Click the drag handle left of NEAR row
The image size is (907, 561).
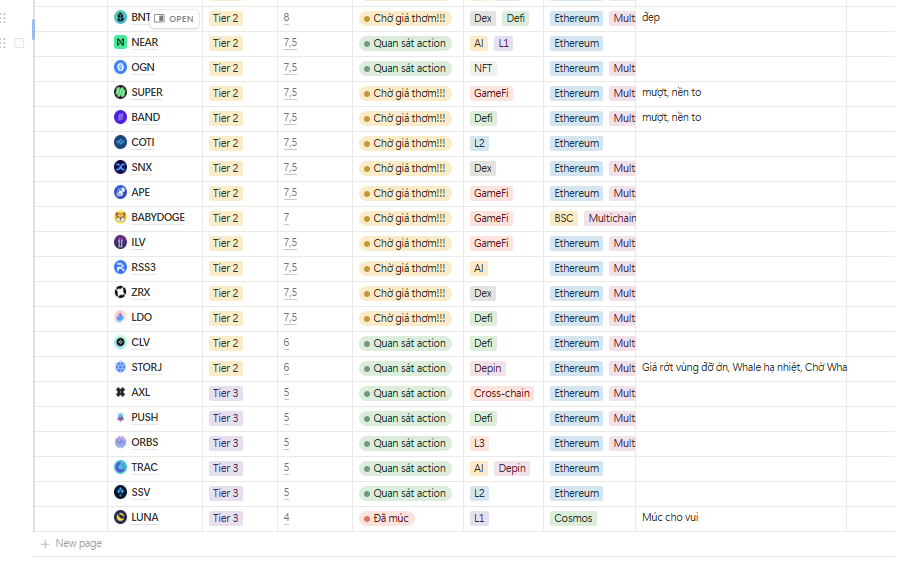[x=5, y=43]
